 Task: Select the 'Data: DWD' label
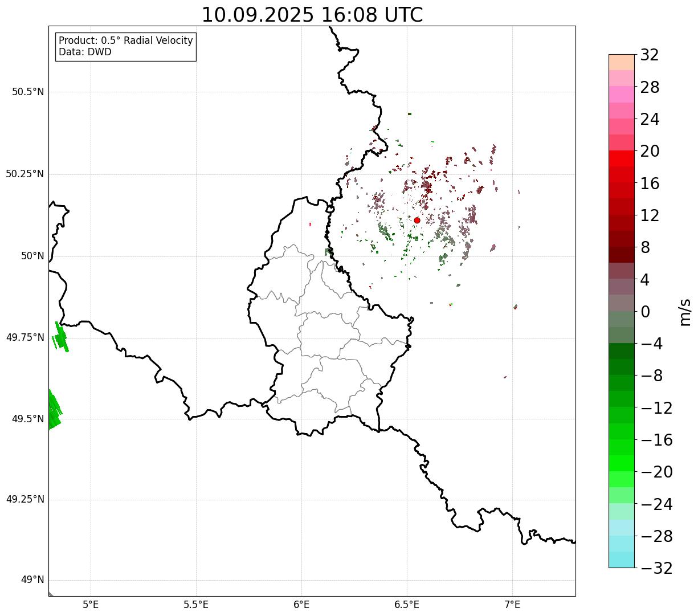pos(85,52)
